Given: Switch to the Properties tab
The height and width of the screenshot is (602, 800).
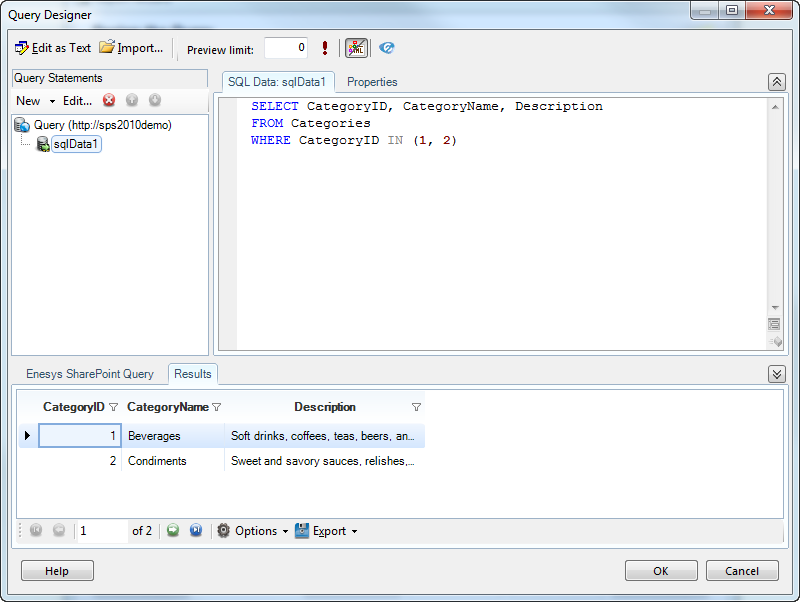Looking at the screenshot, I should pos(372,82).
